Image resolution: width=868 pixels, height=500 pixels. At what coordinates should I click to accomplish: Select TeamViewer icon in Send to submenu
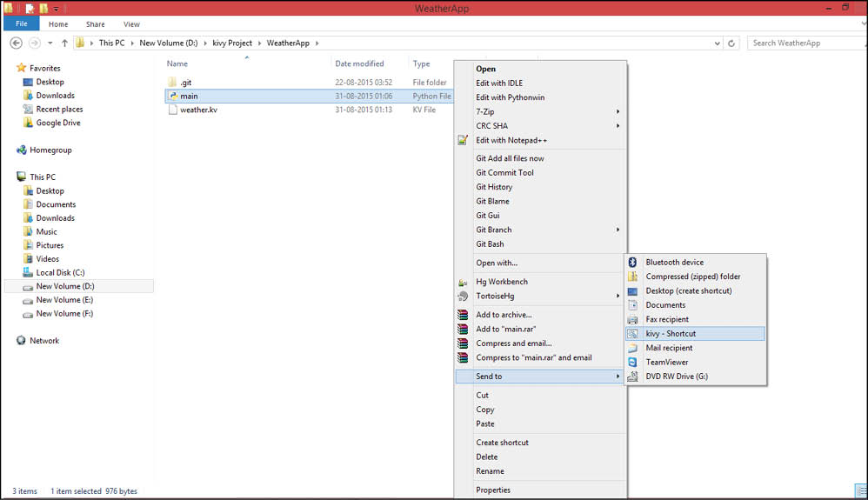point(633,363)
